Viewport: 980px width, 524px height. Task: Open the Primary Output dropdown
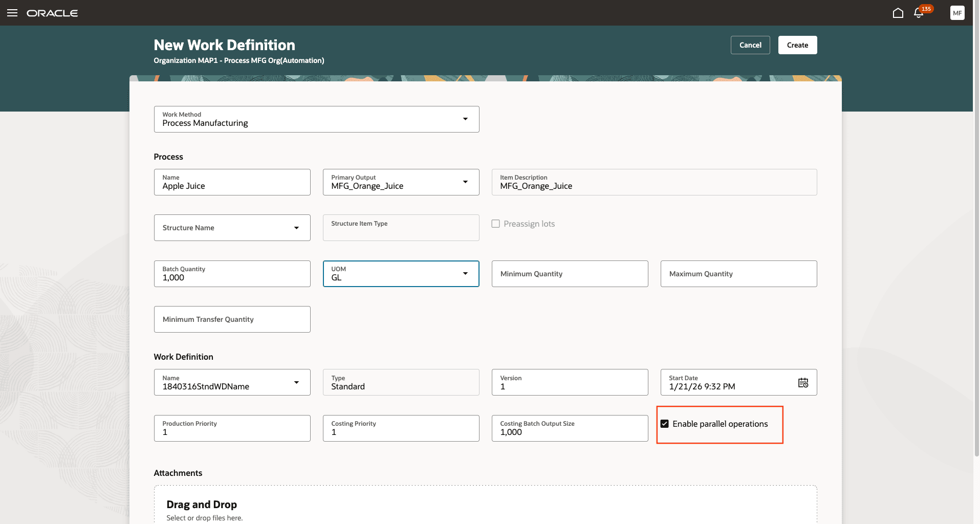click(x=465, y=182)
